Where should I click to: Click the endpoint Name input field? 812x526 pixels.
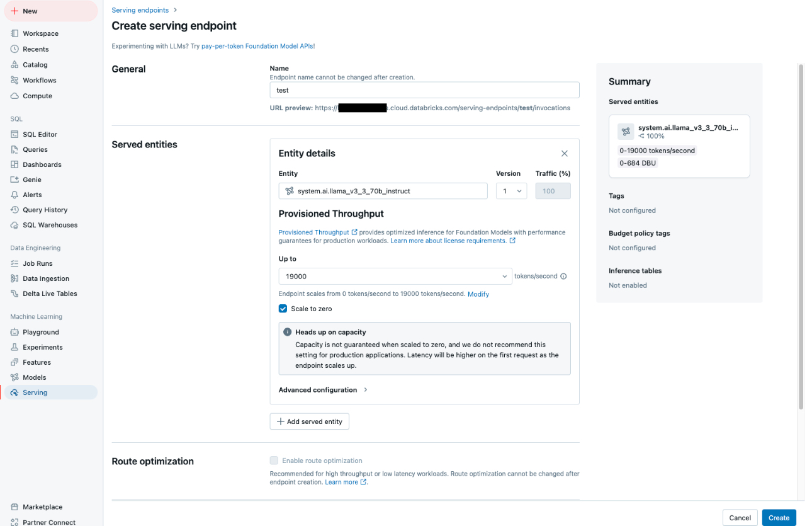click(424, 90)
